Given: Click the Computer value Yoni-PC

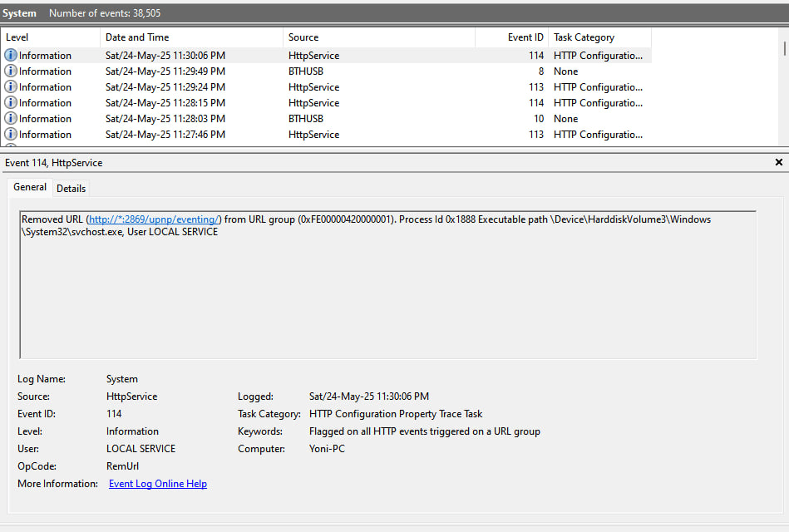Looking at the screenshot, I should pos(327,448).
